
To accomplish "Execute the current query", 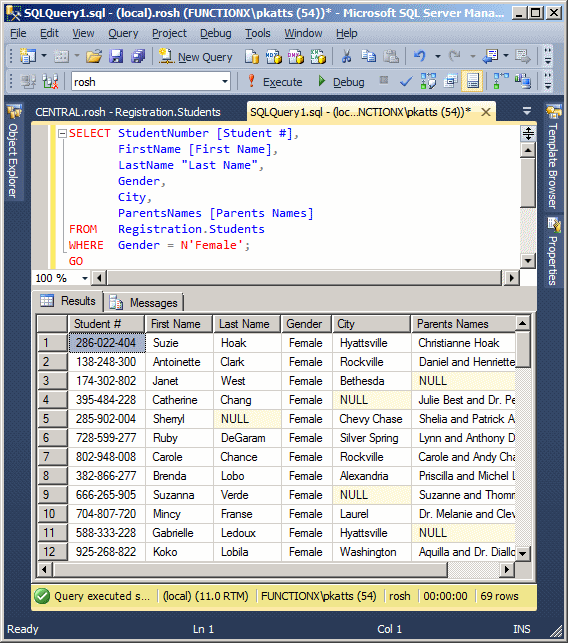I will 275,82.
